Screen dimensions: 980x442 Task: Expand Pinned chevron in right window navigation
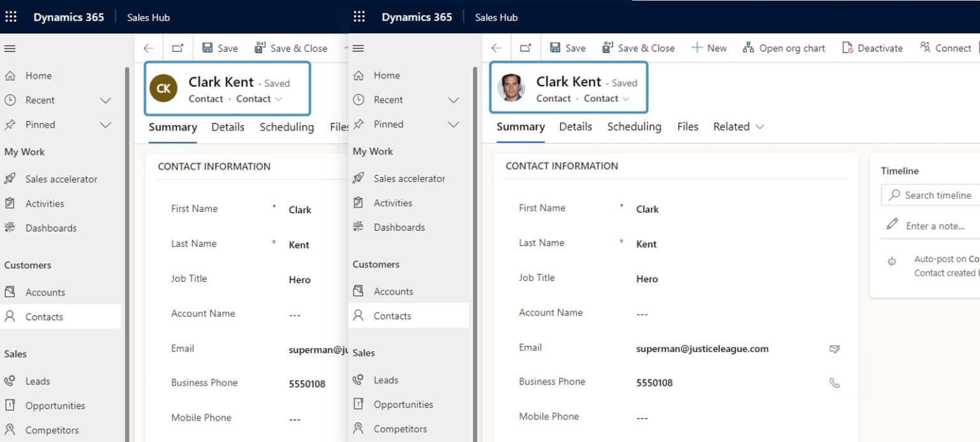[454, 124]
